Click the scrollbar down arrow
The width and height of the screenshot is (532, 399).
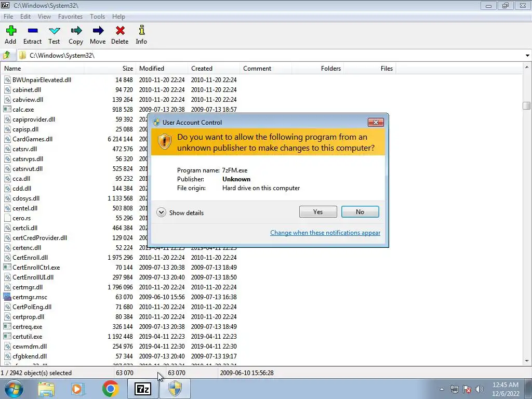point(527,361)
